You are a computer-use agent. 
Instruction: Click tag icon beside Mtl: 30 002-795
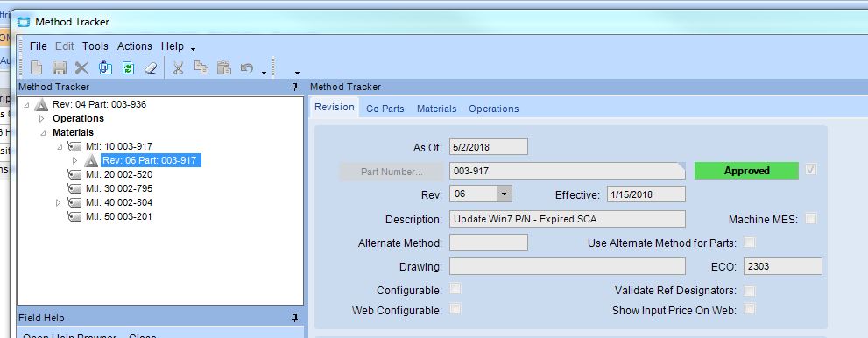click(74, 188)
